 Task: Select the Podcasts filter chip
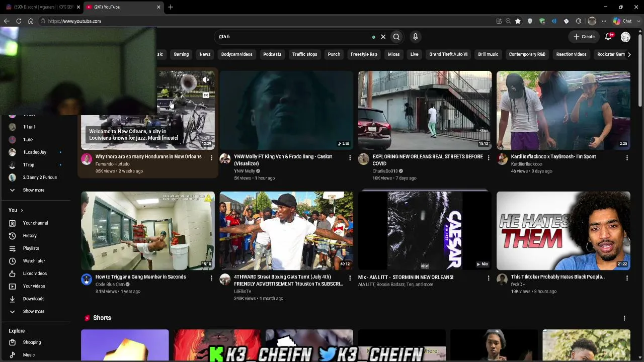[x=272, y=54]
